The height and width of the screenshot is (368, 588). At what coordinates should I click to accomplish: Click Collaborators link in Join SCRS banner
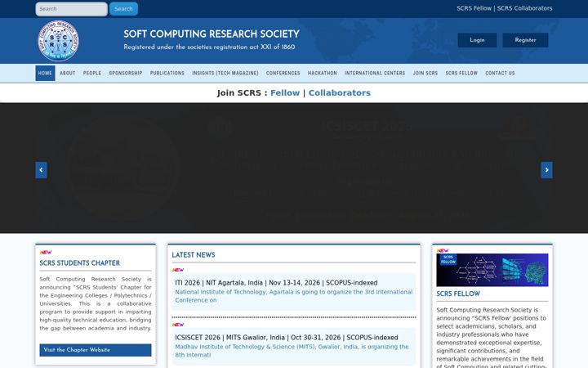pos(340,92)
